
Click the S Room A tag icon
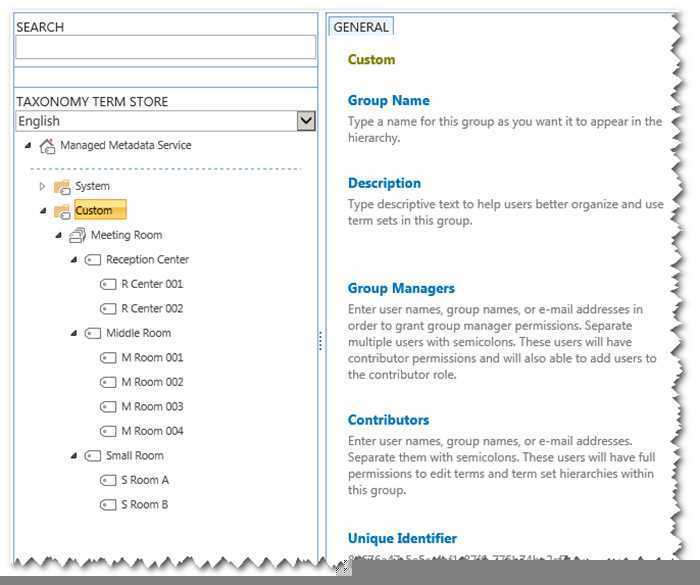click(108, 481)
